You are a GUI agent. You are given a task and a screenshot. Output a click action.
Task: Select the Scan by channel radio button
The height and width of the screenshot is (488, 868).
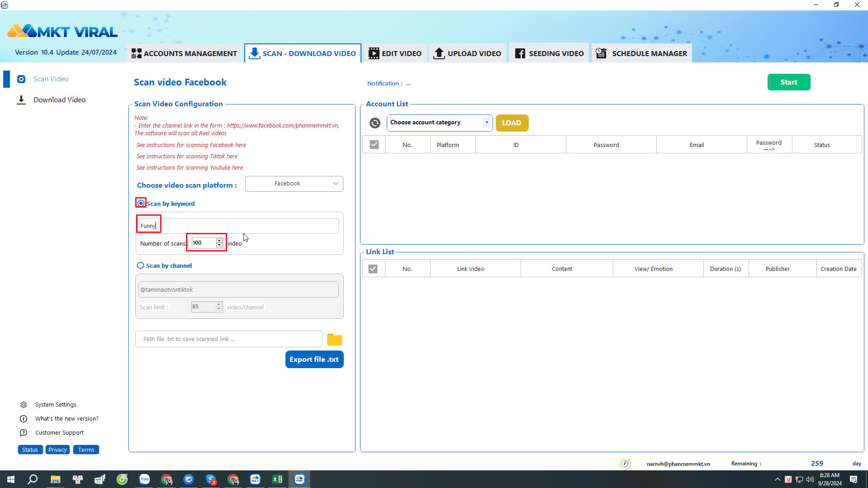(x=141, y=265)
